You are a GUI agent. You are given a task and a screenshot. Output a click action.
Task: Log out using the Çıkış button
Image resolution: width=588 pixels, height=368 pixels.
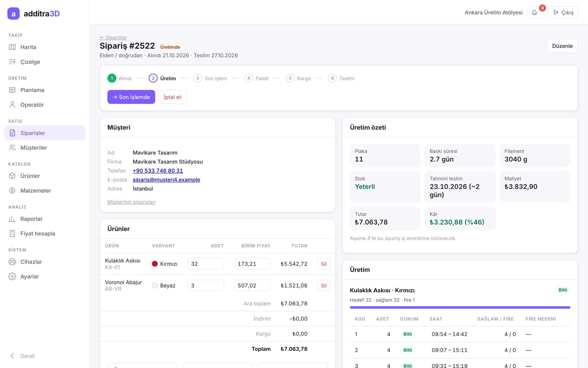tap(563, 12)
